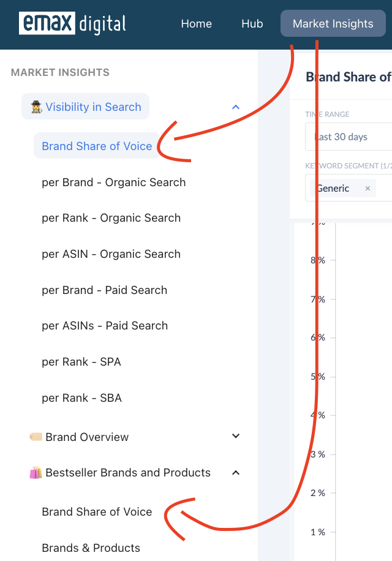Click the emax digital logo
The width and height of the screenshot is (392, 561).
point(72,24)
